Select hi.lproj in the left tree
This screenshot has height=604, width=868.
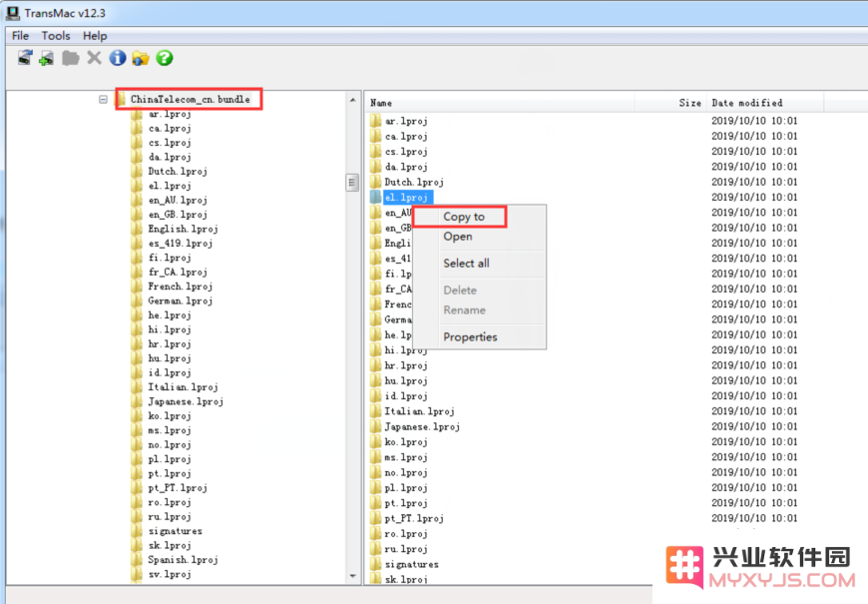tap(170, 330)
